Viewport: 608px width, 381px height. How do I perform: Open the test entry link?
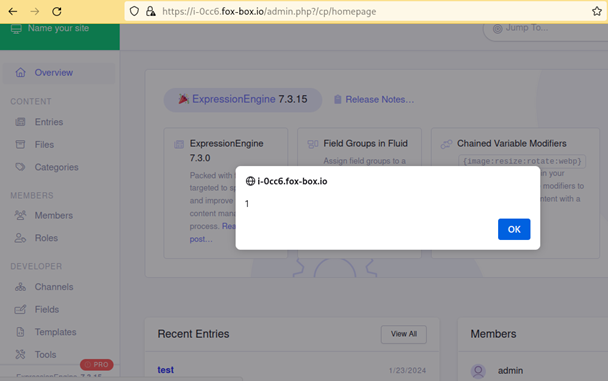[x=166, y=370]
